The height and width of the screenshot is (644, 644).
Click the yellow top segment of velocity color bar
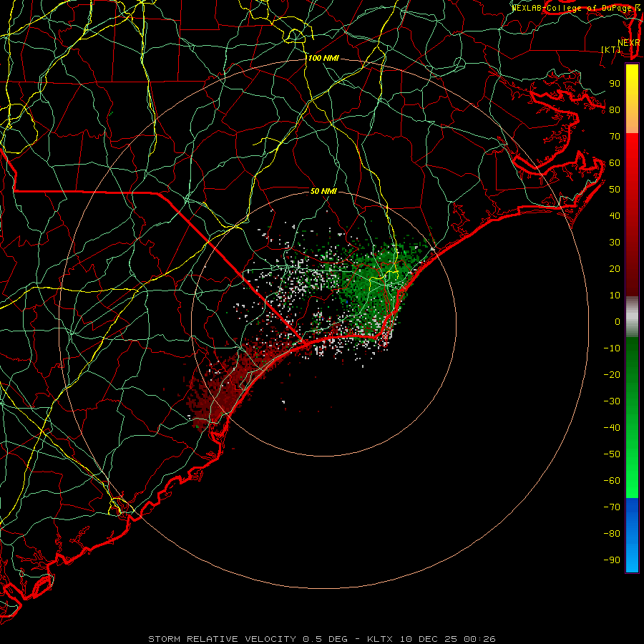point(632,99)
